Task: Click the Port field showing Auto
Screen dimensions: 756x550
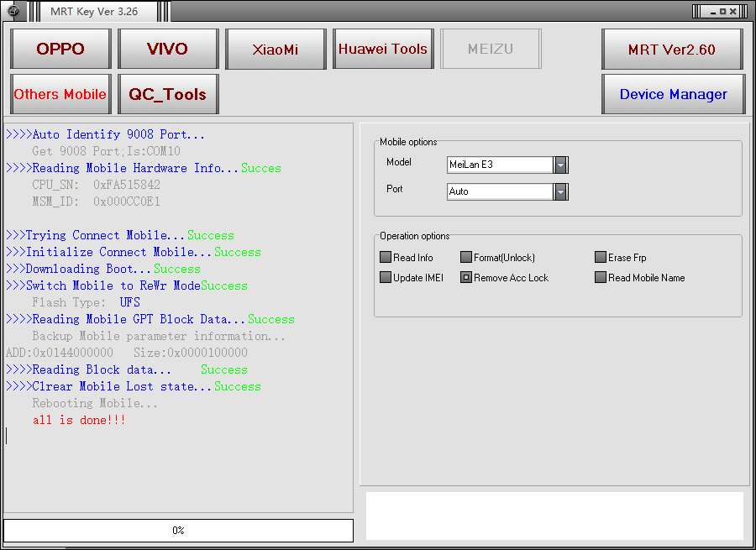Action: pos(500,191)
